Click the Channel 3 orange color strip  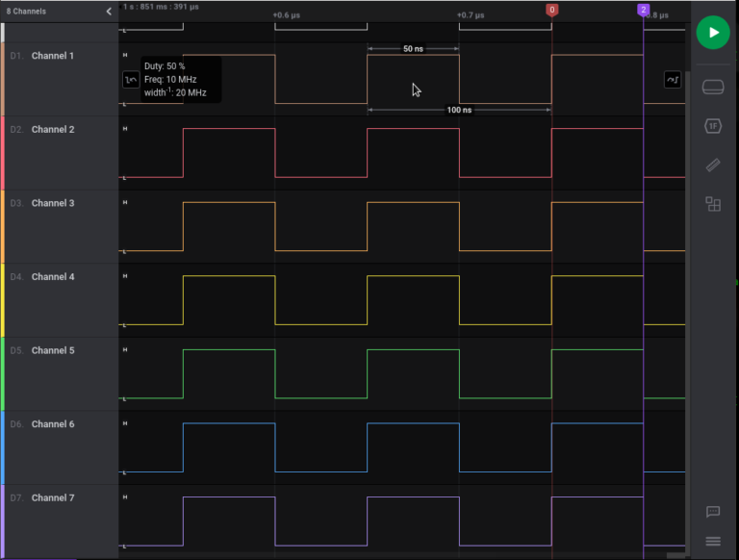pos(3,226)
